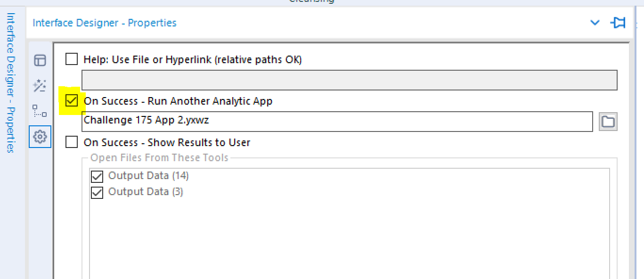Open the Properties gear view
Viewport: 644px width, 279px height.
[x=40, y=137]
